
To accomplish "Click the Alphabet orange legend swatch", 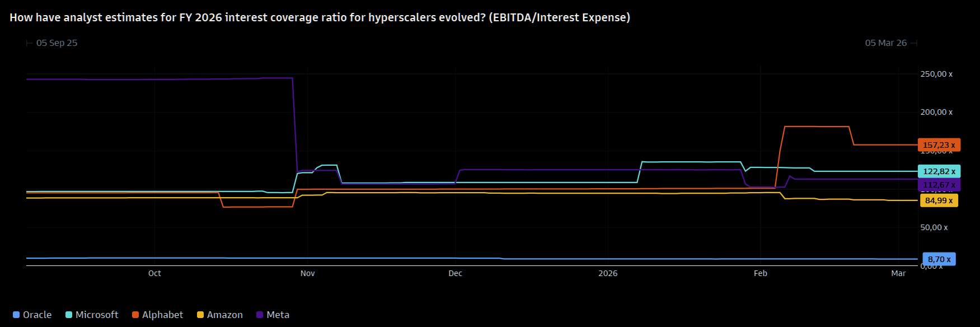I will (135, 315).
